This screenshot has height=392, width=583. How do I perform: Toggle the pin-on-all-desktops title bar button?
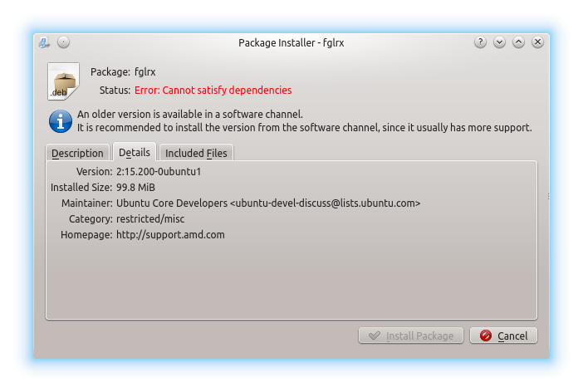tap(64, 42)
